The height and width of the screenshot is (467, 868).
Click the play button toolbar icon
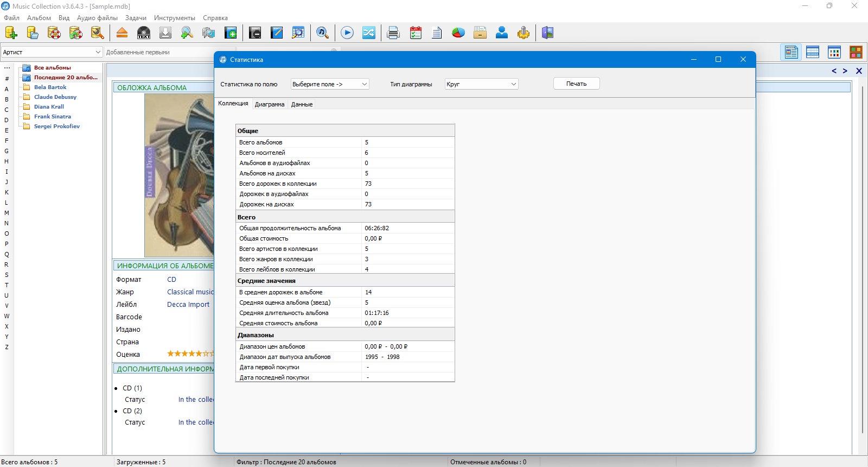coord(347,33)
